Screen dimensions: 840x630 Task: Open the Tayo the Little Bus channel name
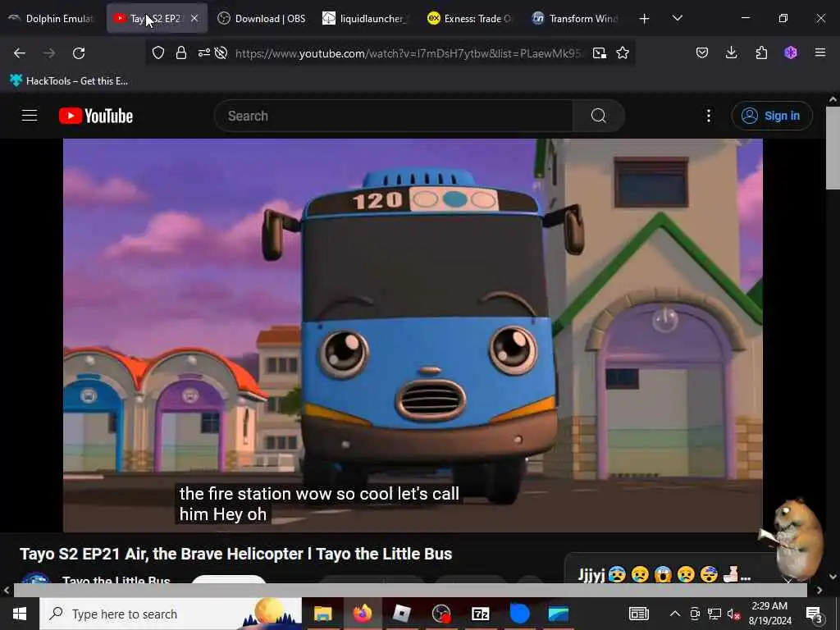click(x=116, y=580)
